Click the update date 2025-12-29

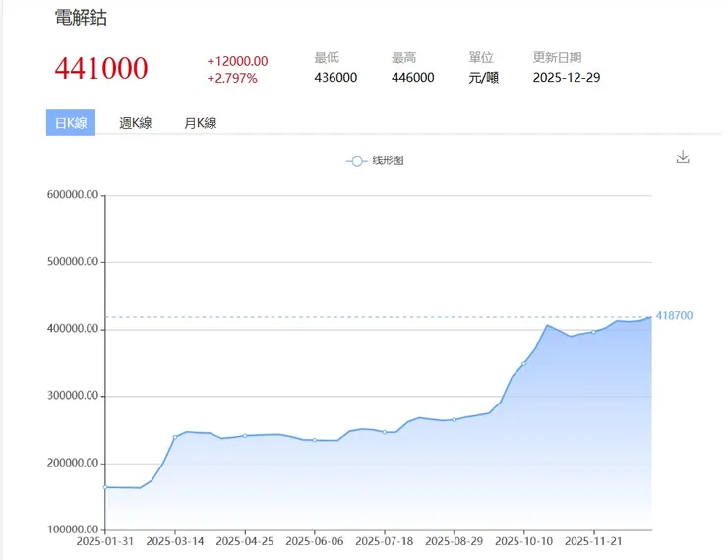567,77
